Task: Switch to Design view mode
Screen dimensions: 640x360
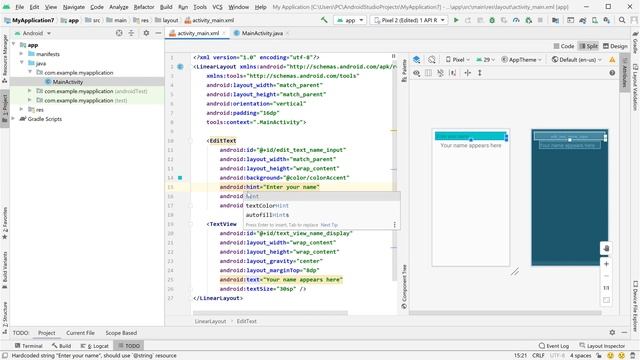Action: [x=616, y=46]
